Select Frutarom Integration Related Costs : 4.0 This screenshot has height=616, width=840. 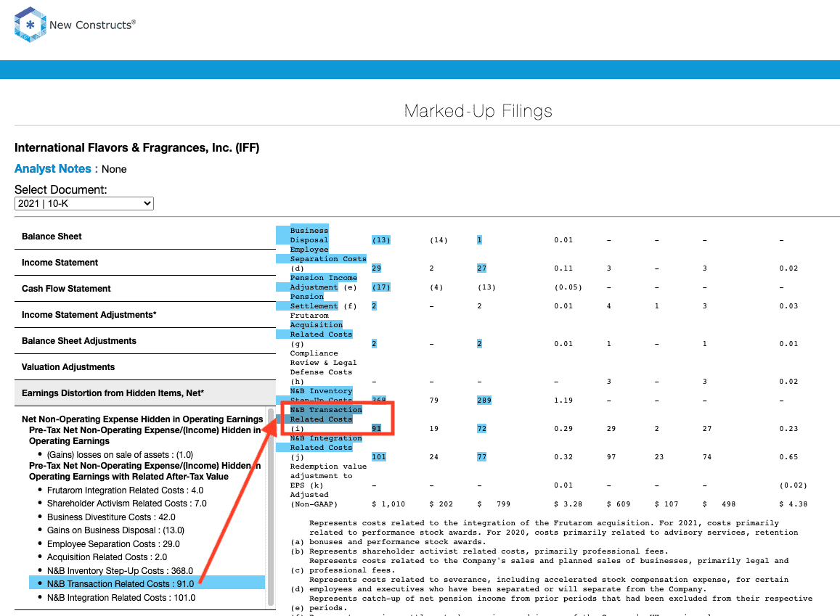tap(125, 490)
